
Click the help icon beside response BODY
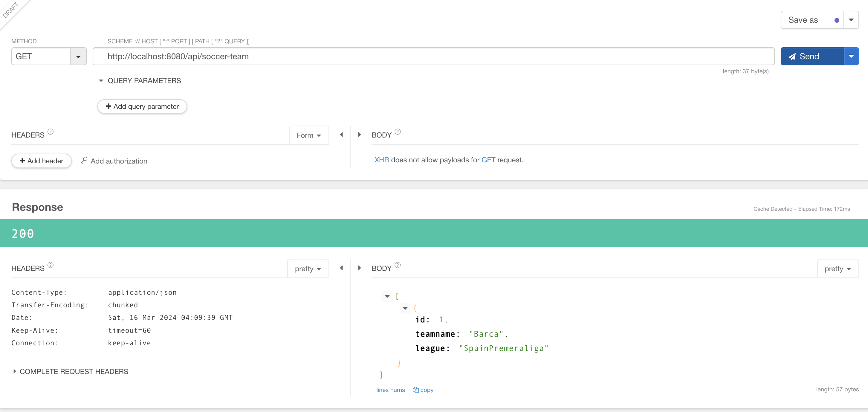point(398,265)
